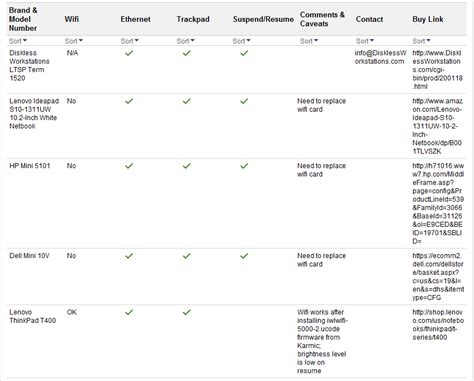Expand Sort dropdown under Ethernet column
The height and width of the screenshot is (381, 474).
130,41
